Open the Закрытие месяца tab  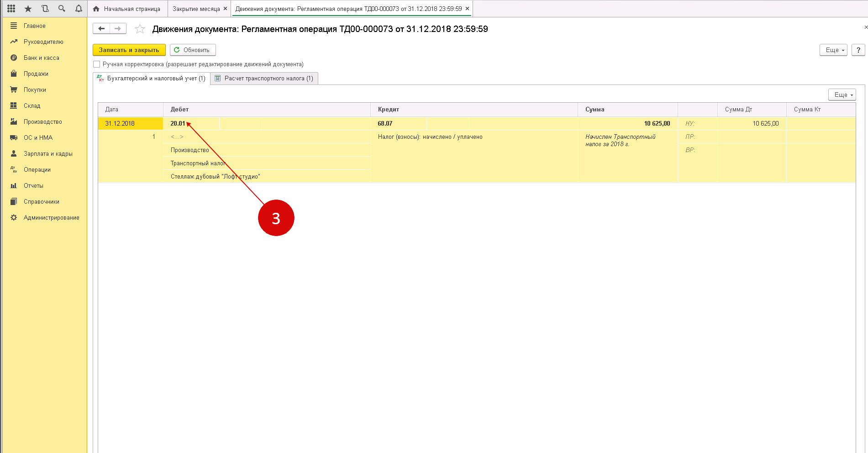click(196, 9)
